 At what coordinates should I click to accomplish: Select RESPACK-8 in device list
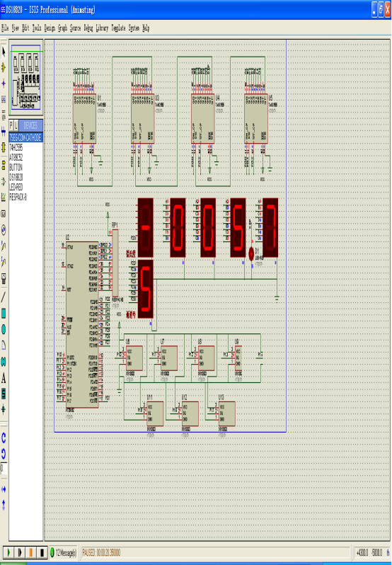[25, 197]
